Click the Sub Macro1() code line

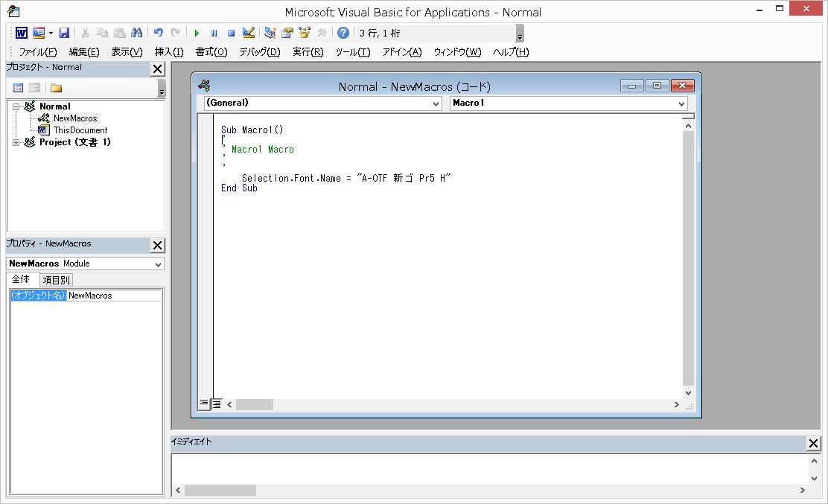[252, 130]
